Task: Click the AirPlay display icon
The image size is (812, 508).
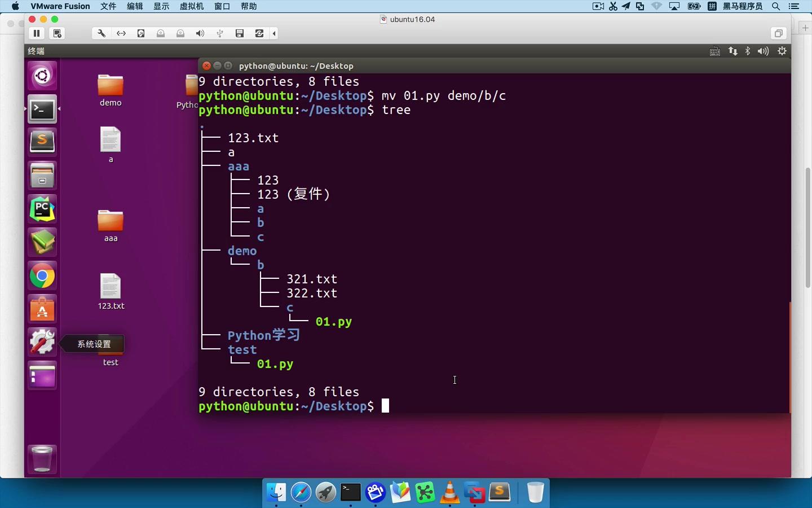Action: coord(674,6)
